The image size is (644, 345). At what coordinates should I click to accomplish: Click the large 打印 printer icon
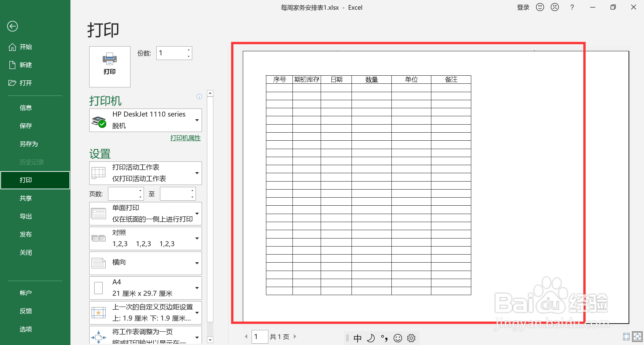(x=110, y=66)
